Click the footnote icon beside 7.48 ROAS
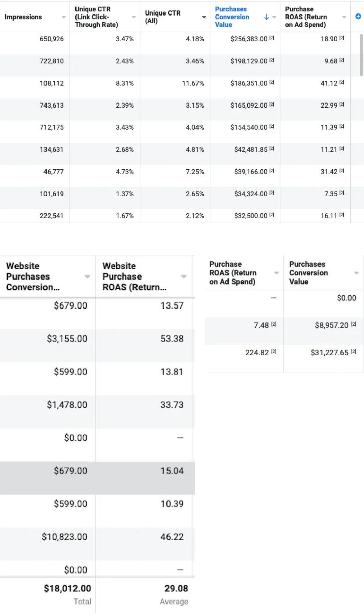The width and height of the screenshot is (364, 616). [274, 324]
